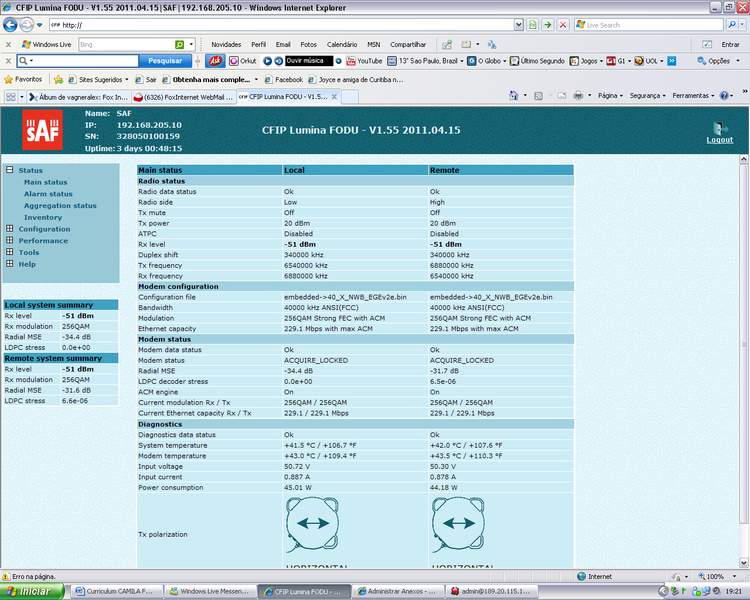The height and width of the screenshot is (600, 750).
Task: Open Curriculum CAMILA taskbar item
Action: 116,592
